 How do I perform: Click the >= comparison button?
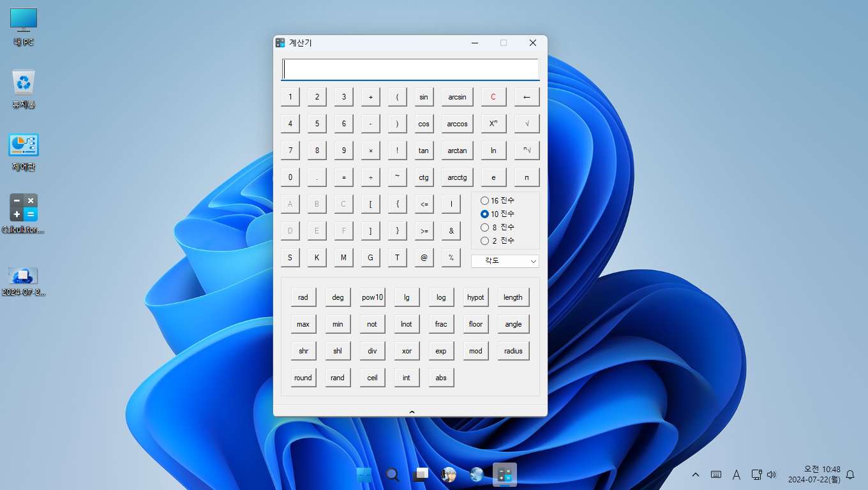click(x=424, y=231)
